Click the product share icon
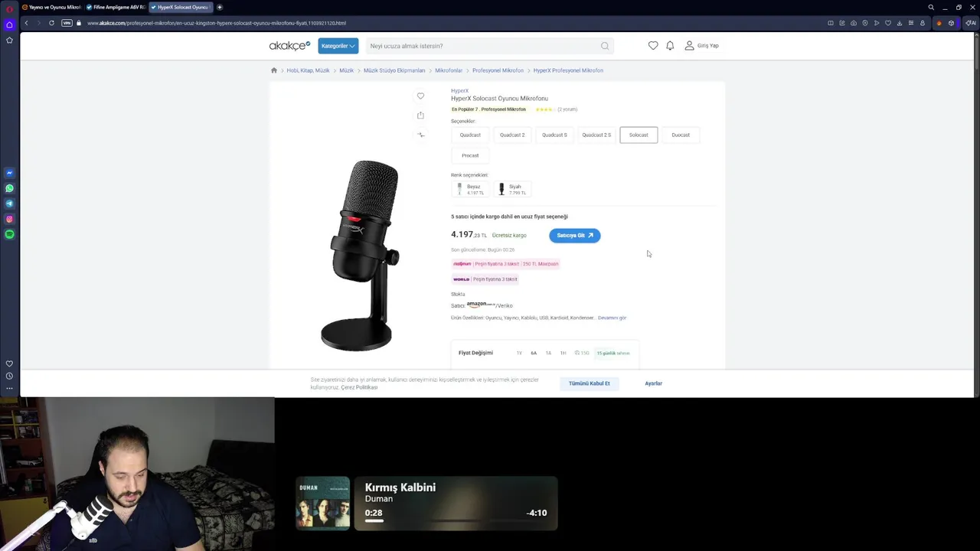 (420, 115)
